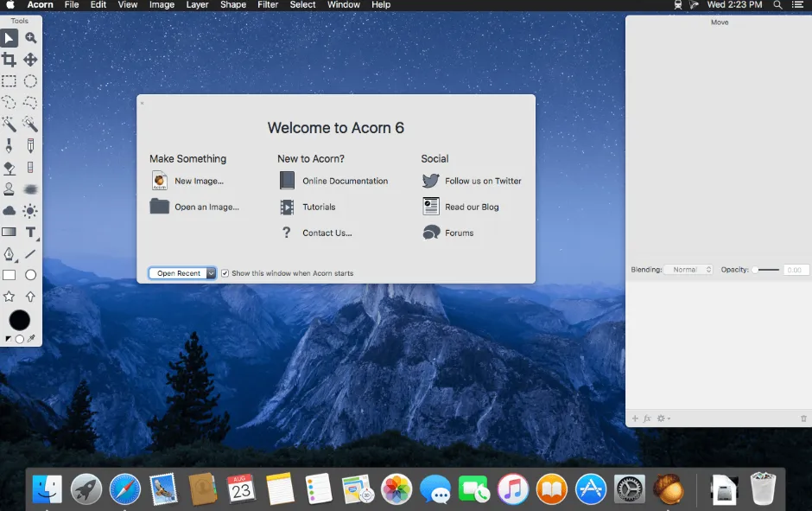Open the File menu
The width and height of the screenshot is (812, 511).
(x=72, y=4)
